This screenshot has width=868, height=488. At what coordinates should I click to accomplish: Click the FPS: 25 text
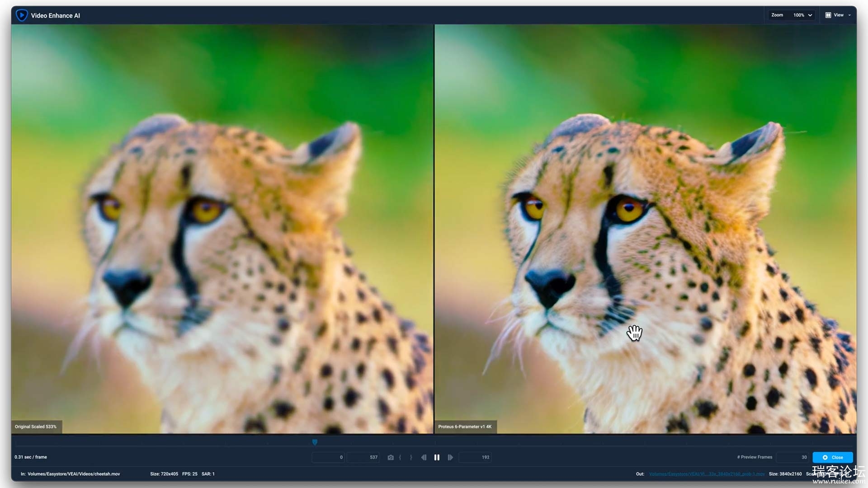tap(190, 474)
